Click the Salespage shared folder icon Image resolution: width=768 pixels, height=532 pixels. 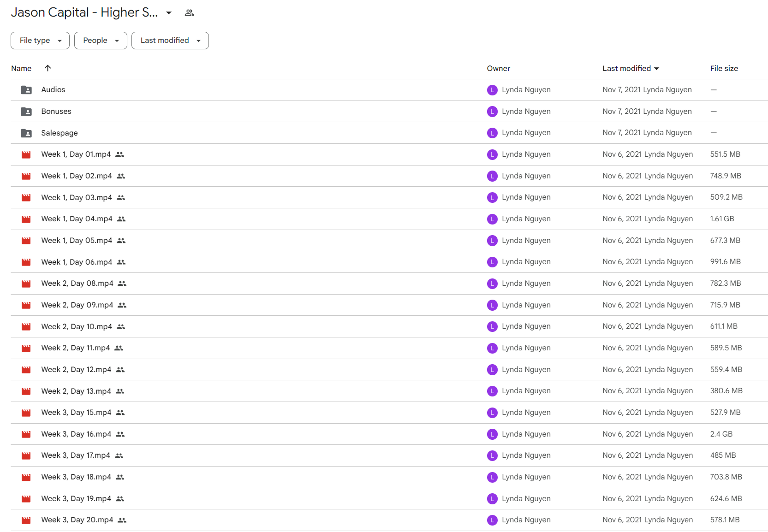26,133
